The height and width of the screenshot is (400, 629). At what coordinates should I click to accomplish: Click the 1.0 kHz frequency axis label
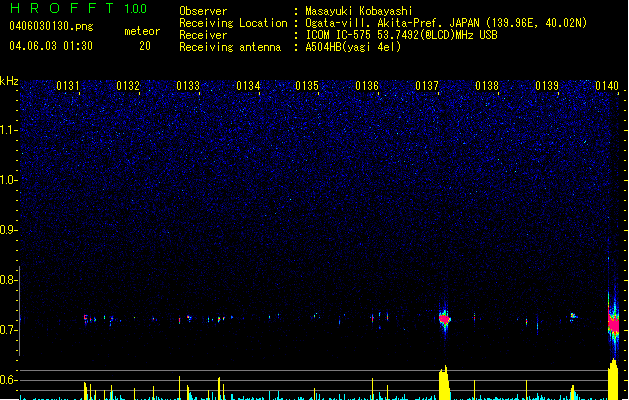(8, 180)
